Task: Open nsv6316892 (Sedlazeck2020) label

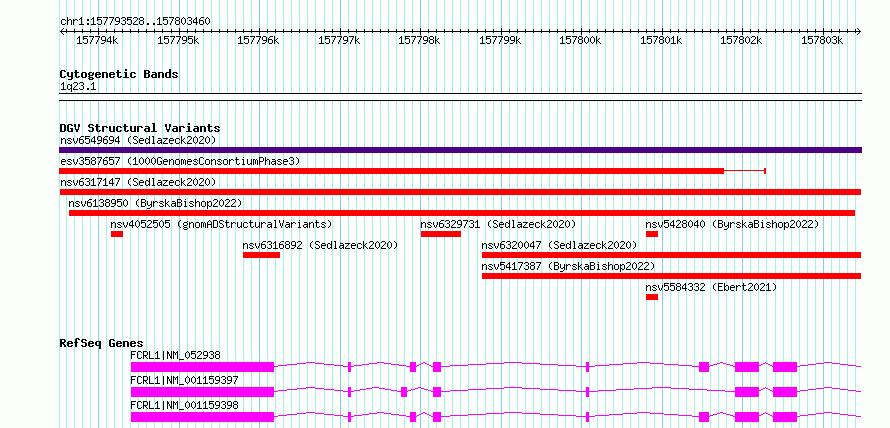Action: click(x=320, y=245)
